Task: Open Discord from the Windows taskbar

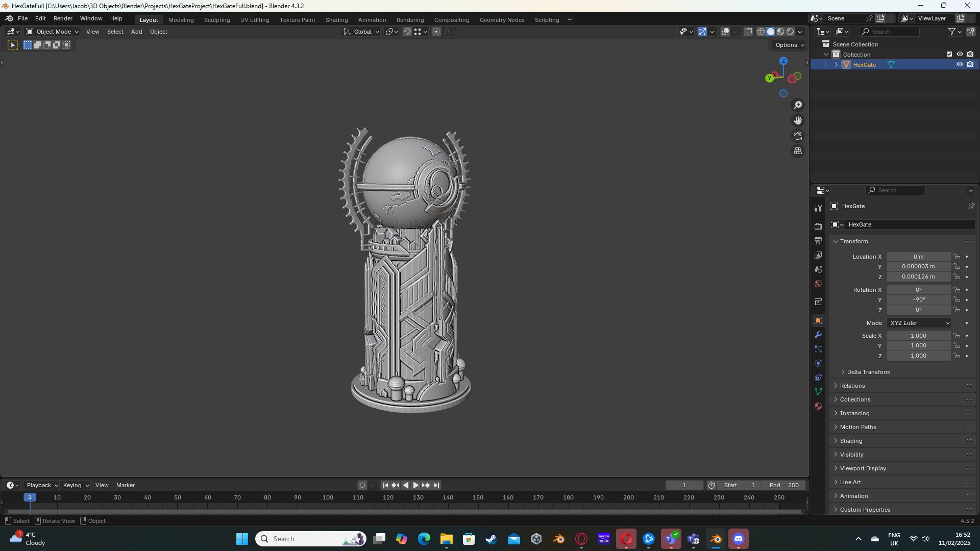Action: (739, 539)
